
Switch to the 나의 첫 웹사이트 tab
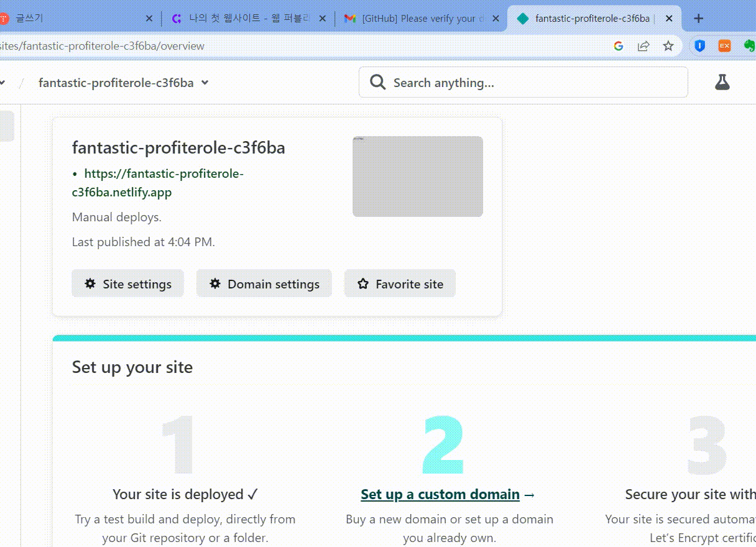tap(247, 19)
